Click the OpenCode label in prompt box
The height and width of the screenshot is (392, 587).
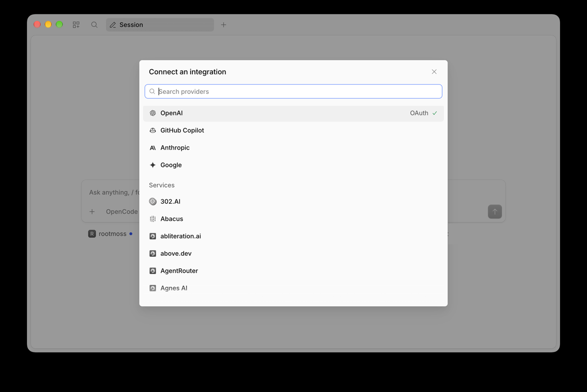(x=122, y=212)
